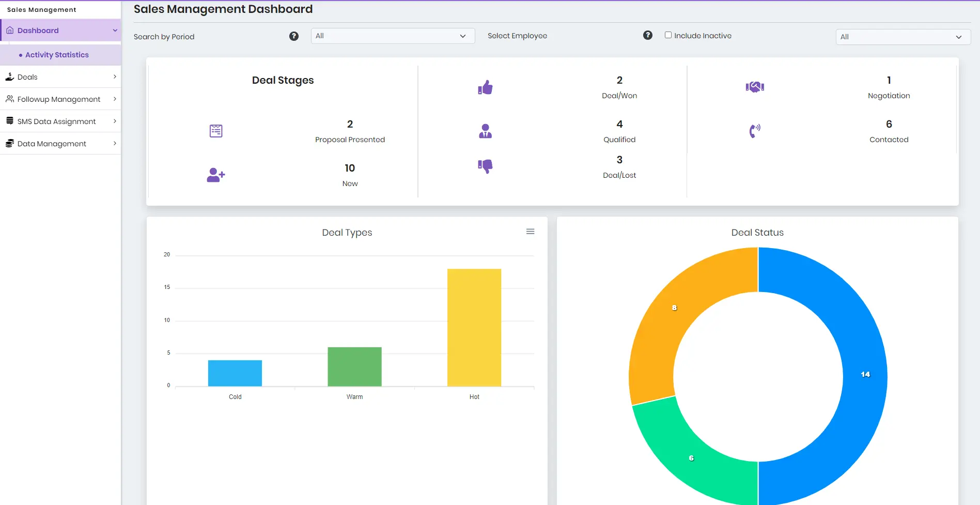Open the SMS Data Assignment menu
This screenshot has height=505, width=980.
coord(60,121)
